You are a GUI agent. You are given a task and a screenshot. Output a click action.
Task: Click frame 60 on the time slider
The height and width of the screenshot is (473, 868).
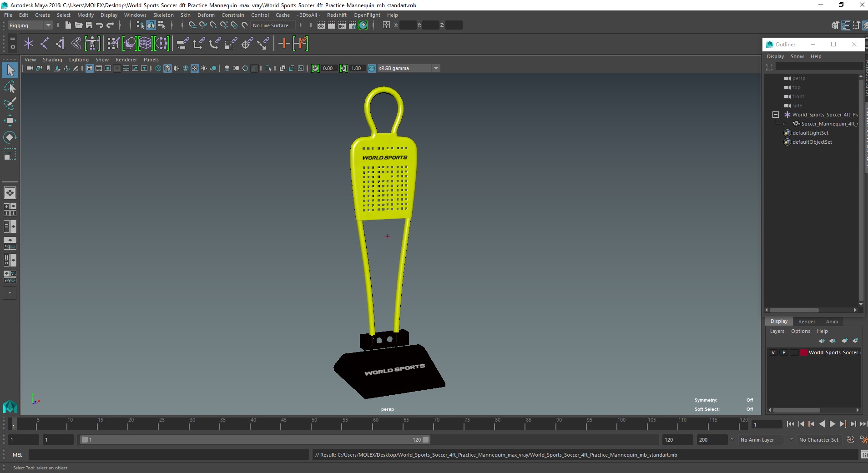(375, 425)
